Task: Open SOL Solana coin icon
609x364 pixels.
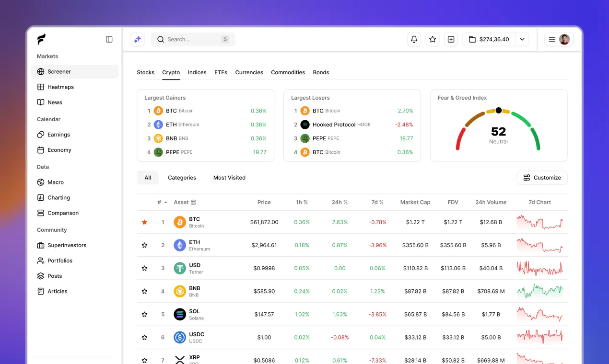Action: [180, 314]
